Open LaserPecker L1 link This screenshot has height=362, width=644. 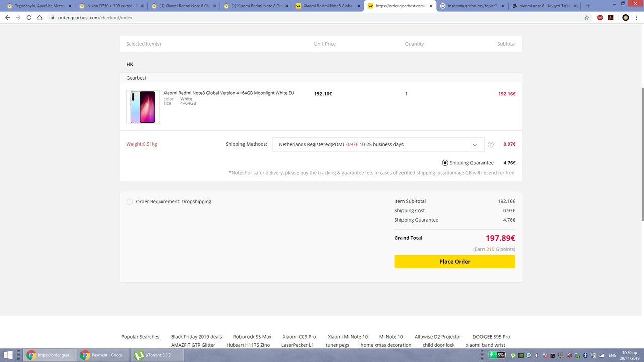tap(297, 345)
